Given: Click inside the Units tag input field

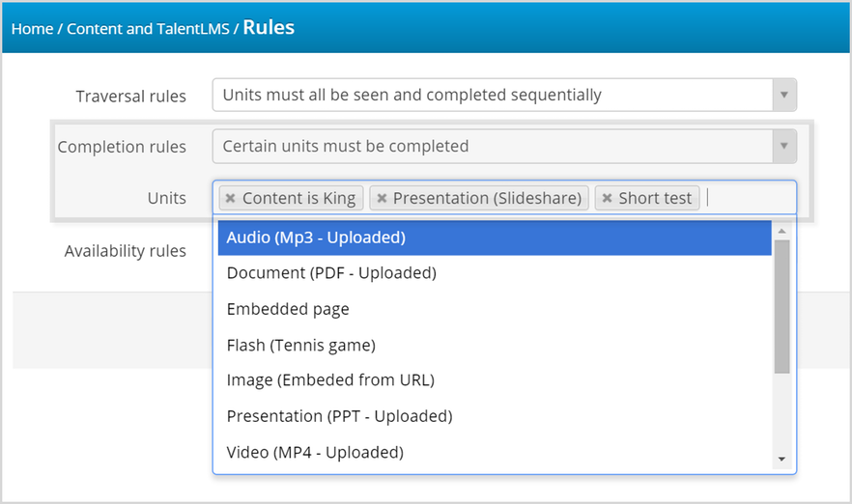Looking at the screenshot, I should [x=750, y=198].
